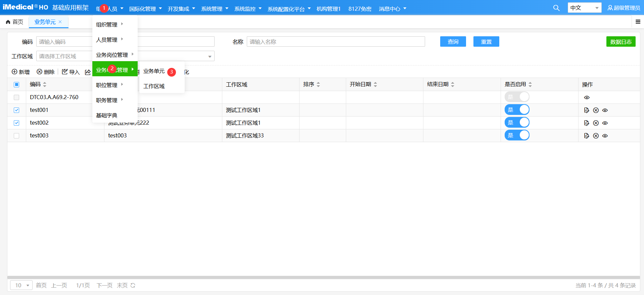Click the 名称 input field
Screen dimensions: 644x295
[335, 42]
